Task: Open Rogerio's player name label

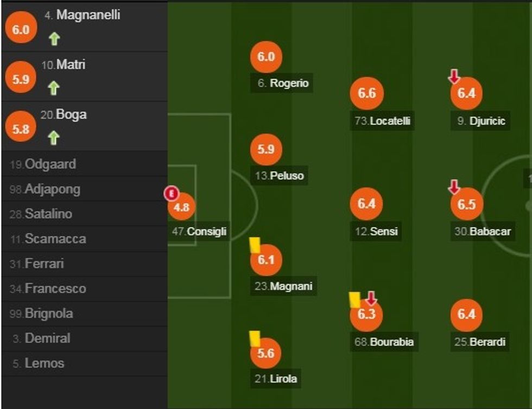Action: point(289,84)
